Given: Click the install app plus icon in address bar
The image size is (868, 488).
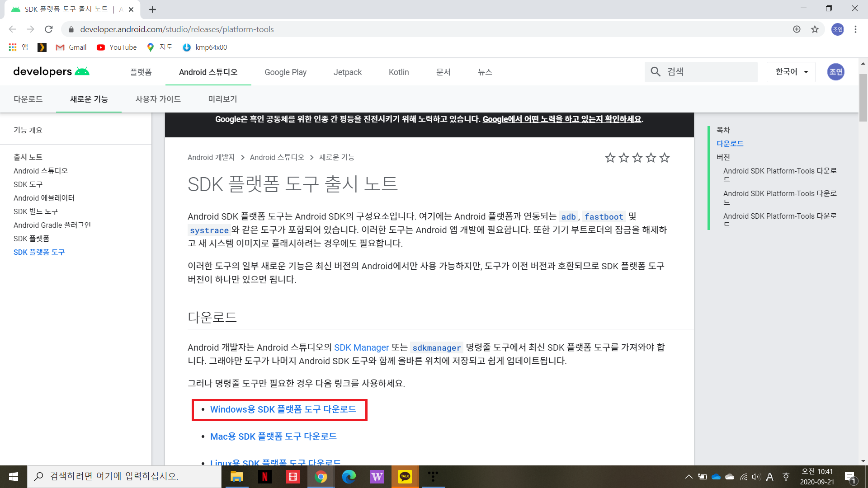Looking at the screenshot, I should click(797, 29).
